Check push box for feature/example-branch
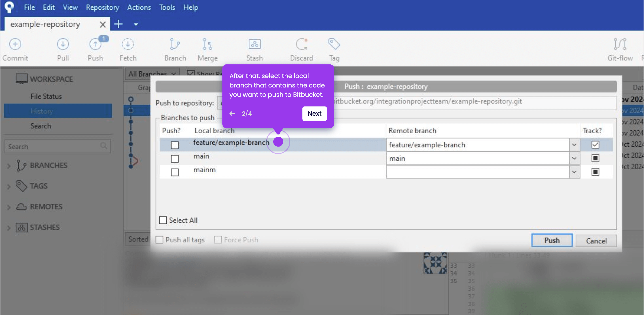The width and height of the screenshot is (644, 315). tap(175, 145)
